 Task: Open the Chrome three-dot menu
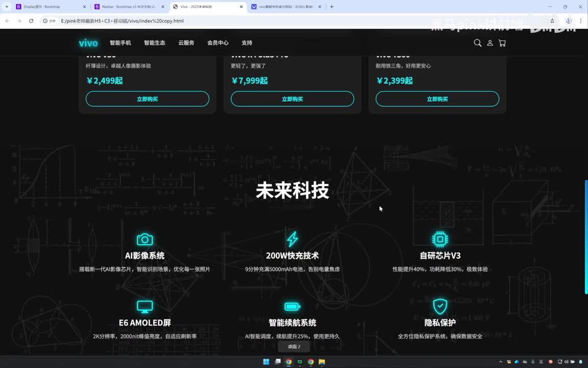coord(580,21)
